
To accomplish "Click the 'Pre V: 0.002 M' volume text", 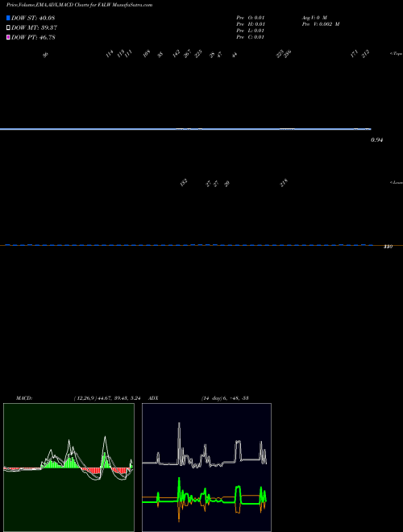I will point(321,24).
